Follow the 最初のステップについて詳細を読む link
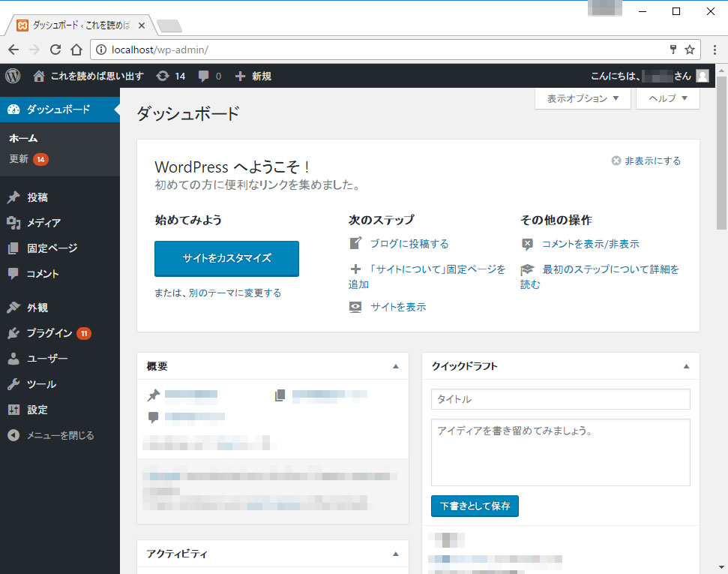Screen dimensions: 728x574 [599, 277]
